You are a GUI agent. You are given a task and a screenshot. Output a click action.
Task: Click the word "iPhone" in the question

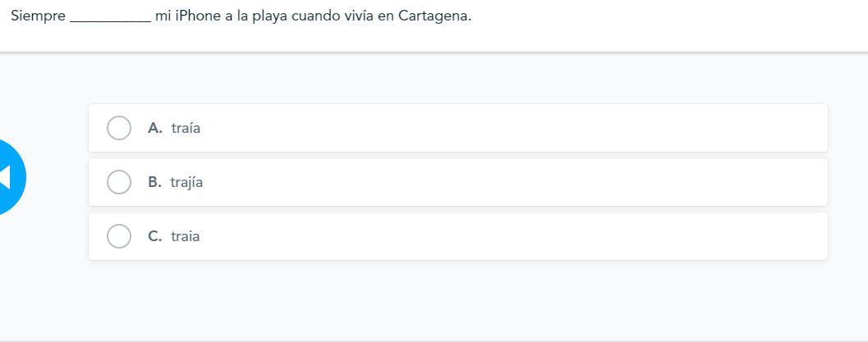pos(198,16)
